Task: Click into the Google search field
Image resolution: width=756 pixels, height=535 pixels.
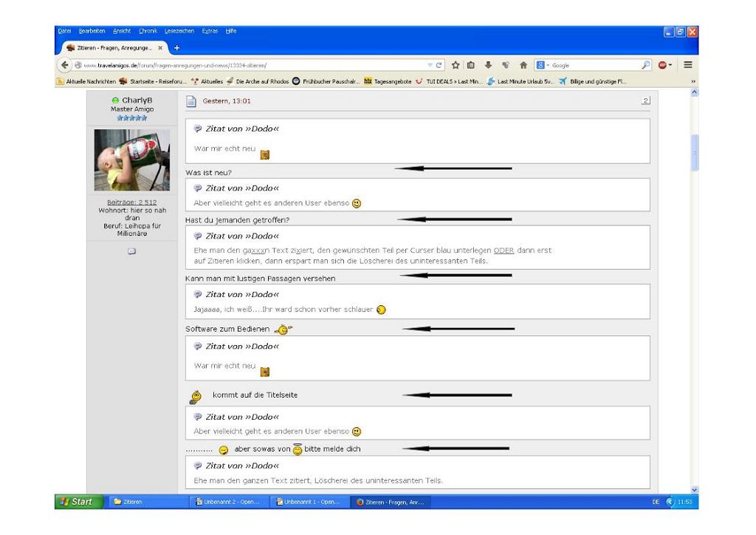Action: 591,65
